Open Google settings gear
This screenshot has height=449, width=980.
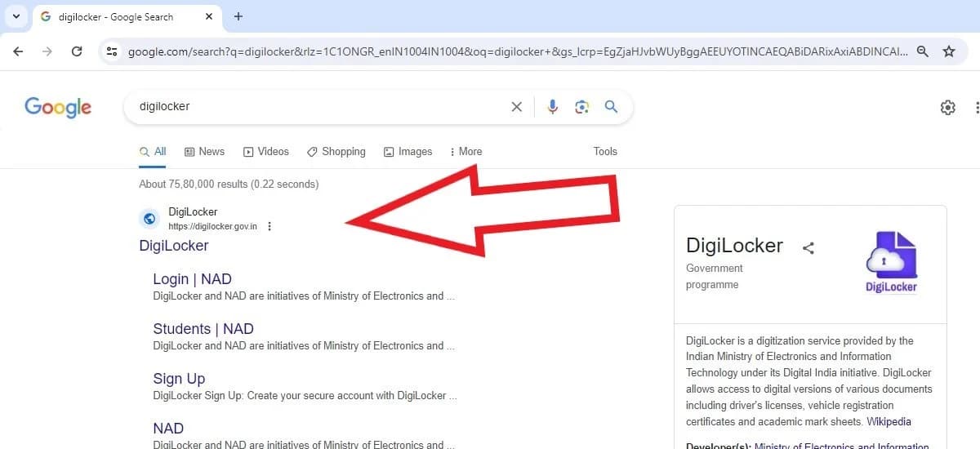(x=948, y=107)
